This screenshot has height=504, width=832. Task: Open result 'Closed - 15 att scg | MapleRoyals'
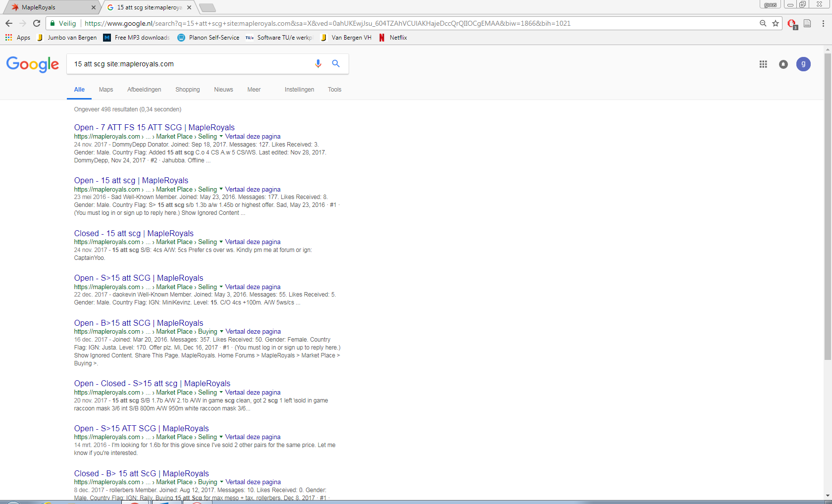pyautogui.click(x=134, y=234)
